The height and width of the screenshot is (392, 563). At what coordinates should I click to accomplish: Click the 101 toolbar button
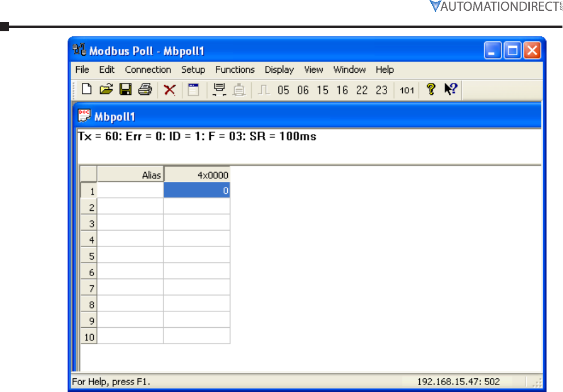[x=407, y=90]
